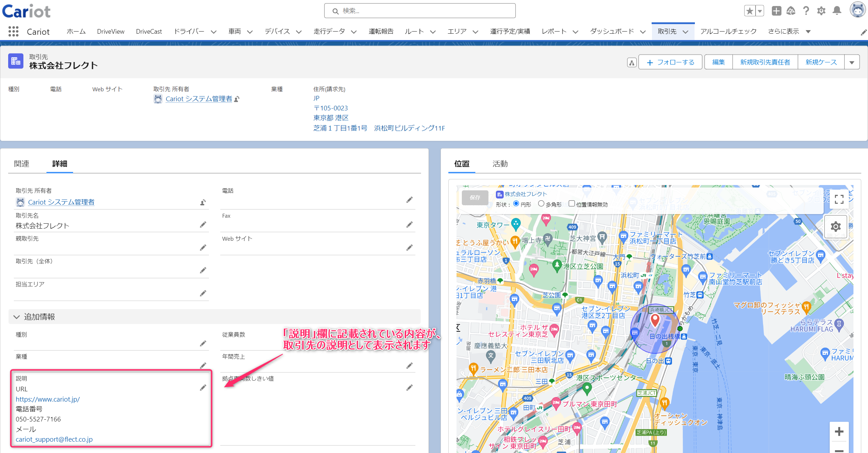The image size is (868, 453).
Task: Open the Help question mark icon
Action: pyautogui.click(x=806, y=11)
